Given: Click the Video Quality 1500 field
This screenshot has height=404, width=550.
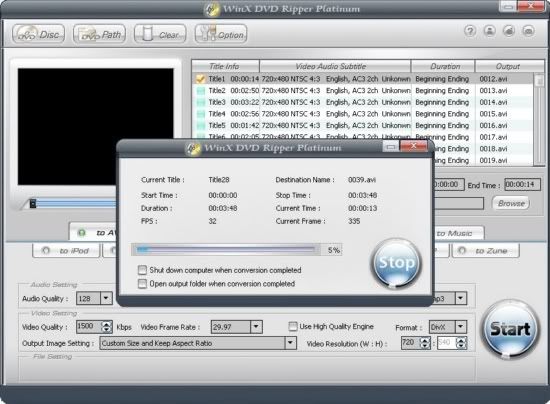Looking at the screenshot, I should (x=89, y=327).
